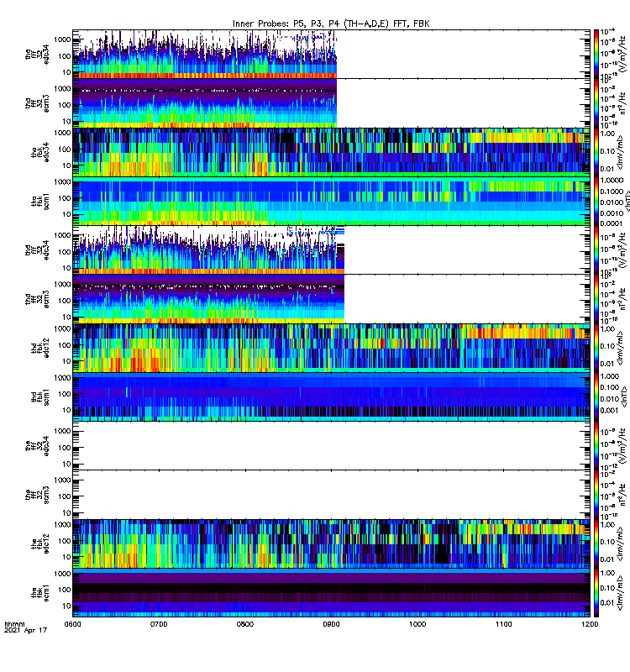
Task: Click the 0800 time axis label
Action: 245,624
